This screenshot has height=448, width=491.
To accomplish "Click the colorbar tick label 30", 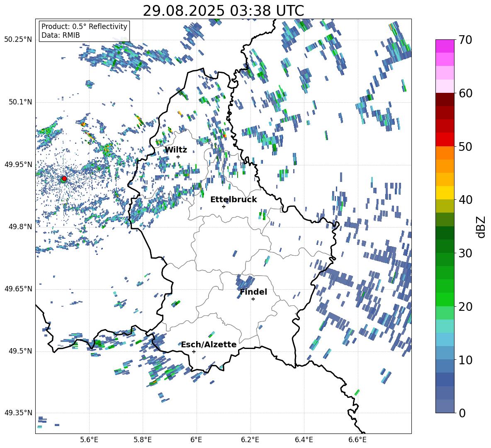I will click(x=465, y=253).
